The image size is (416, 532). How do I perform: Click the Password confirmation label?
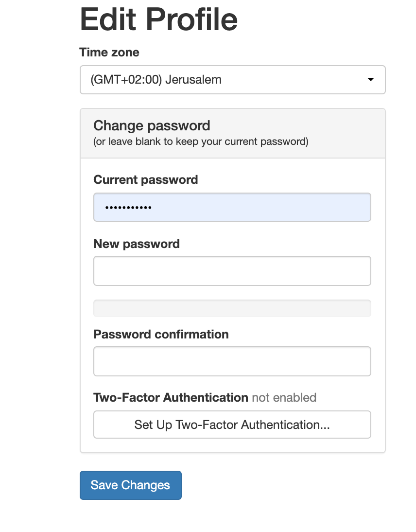(x=160, y=334)
